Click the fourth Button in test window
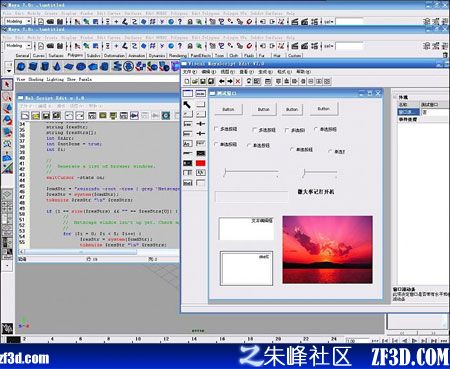This screenshot has height=369, width=450. point(324,109)
